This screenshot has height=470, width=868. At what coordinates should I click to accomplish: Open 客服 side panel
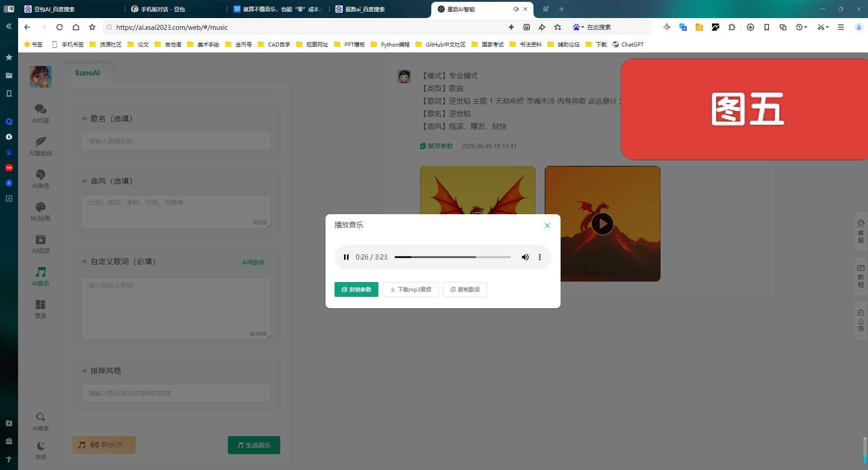point(861,232)
